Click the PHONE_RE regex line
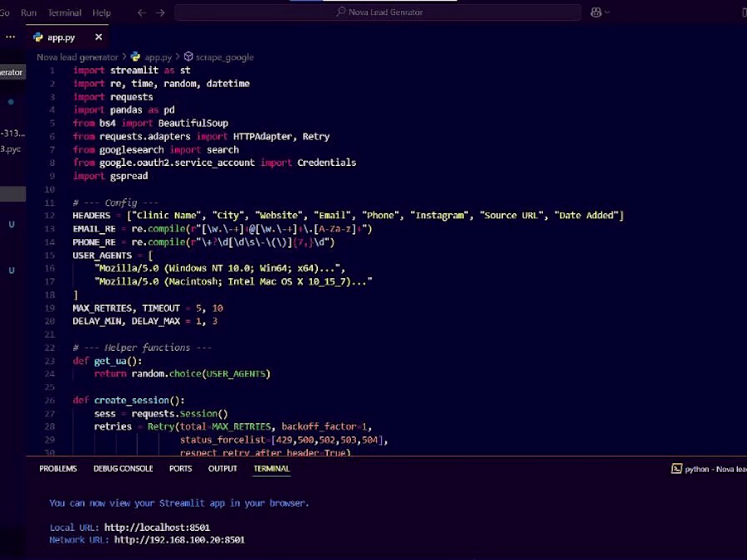 tap(204, 242)
